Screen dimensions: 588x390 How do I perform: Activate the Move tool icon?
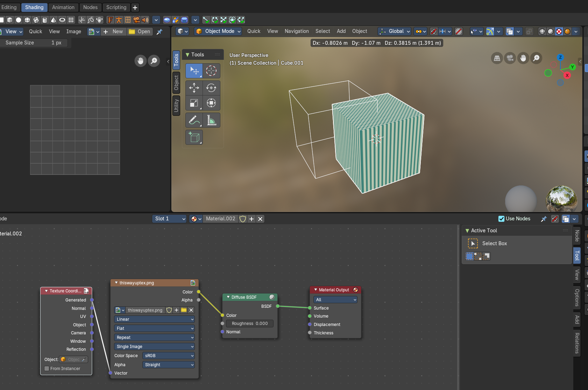[x=194, y=87]
